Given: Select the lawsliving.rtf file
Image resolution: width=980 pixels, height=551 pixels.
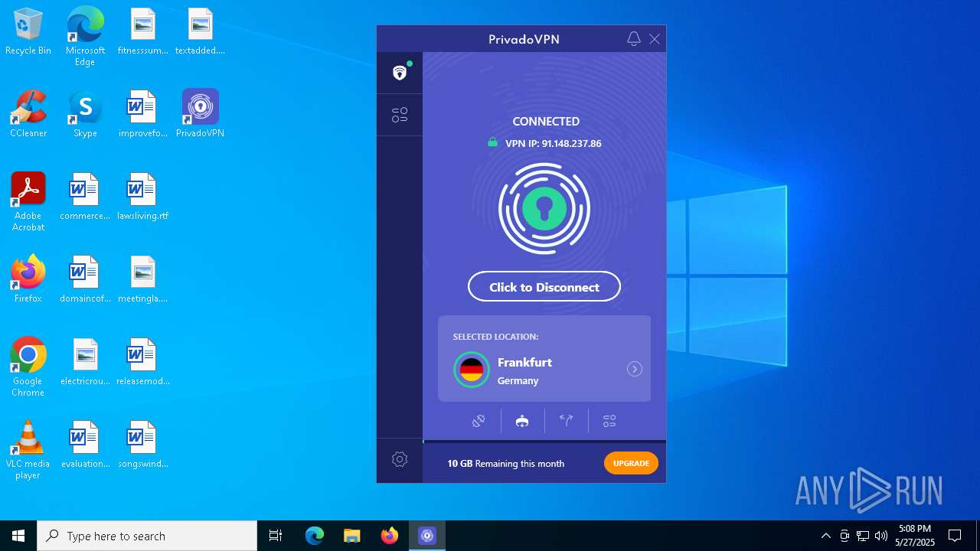Looking at the screenshot, I should [142, 197].
